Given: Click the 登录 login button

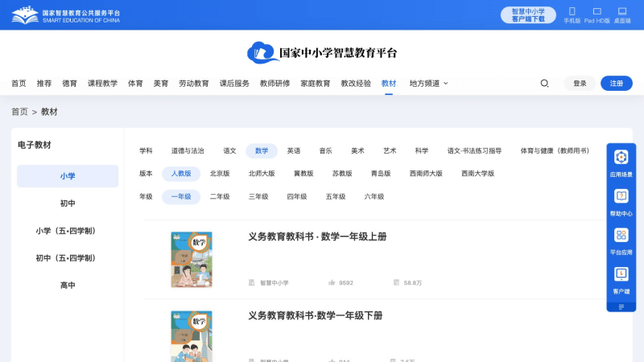Looking at the screenshot, I should pos(580,83).
